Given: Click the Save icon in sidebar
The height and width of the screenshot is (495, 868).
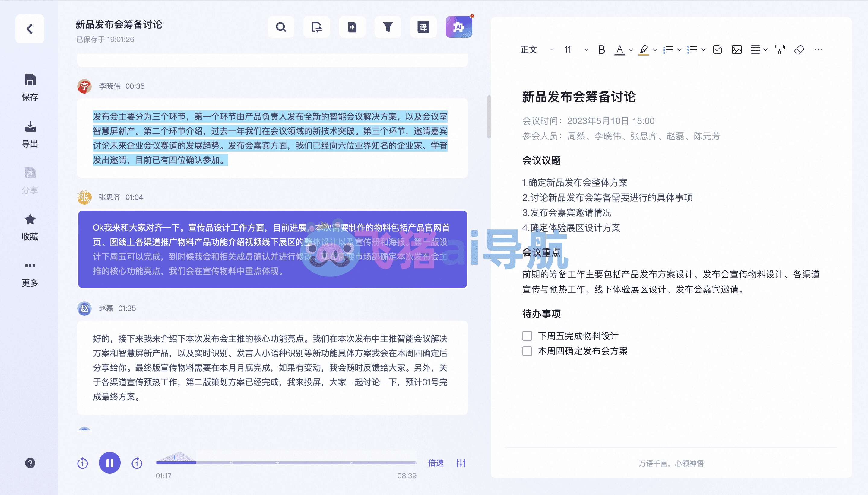Looking at the screenshot, I should click(x=30, y=80).
